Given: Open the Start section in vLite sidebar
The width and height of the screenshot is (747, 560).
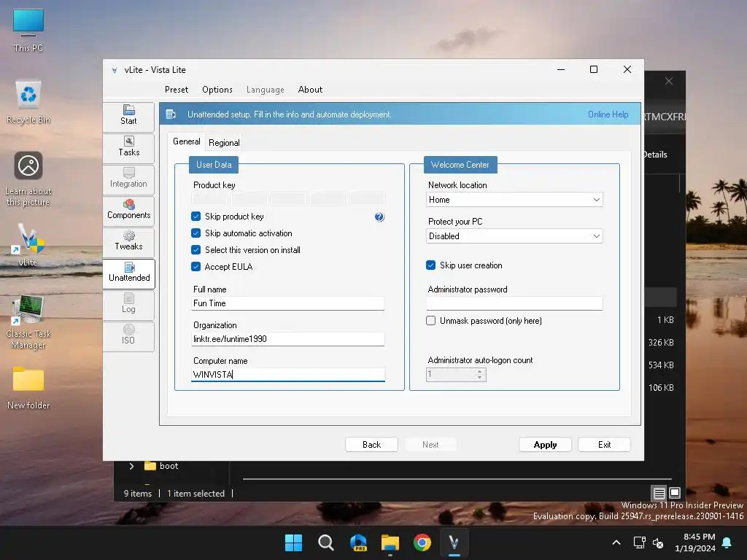Looking at the screenshot, I should point(128,116).
